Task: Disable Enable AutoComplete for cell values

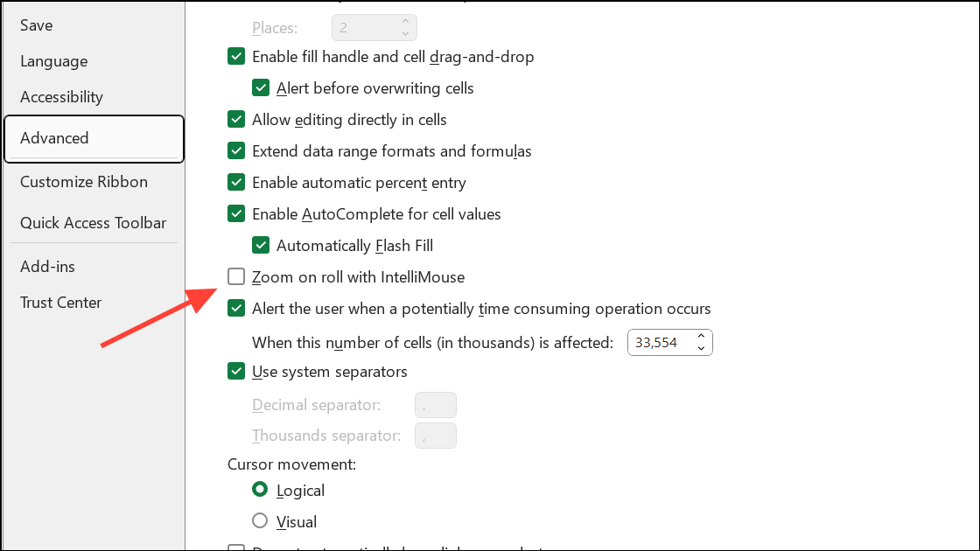Action: point(236,213)
